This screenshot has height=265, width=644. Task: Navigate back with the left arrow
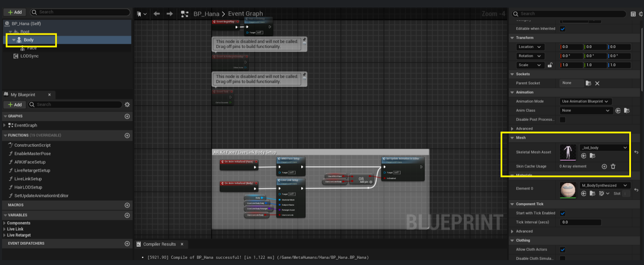pyautogui.click(x=157, y=14)
